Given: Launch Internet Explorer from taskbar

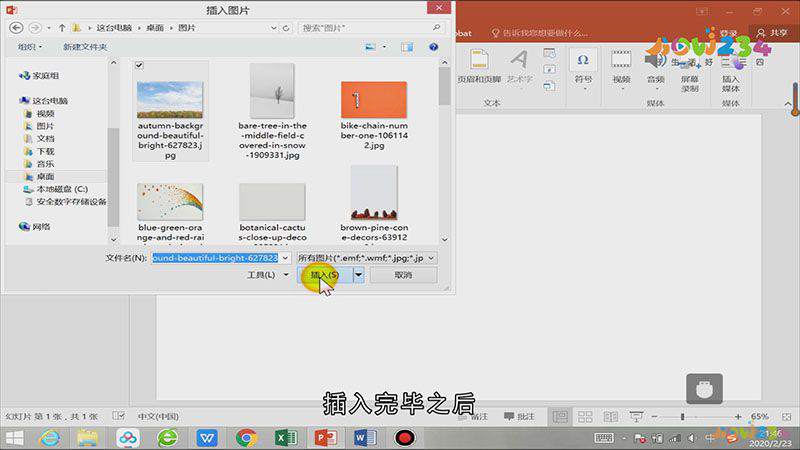Looking at the screenshot, I should click(49, 438).
